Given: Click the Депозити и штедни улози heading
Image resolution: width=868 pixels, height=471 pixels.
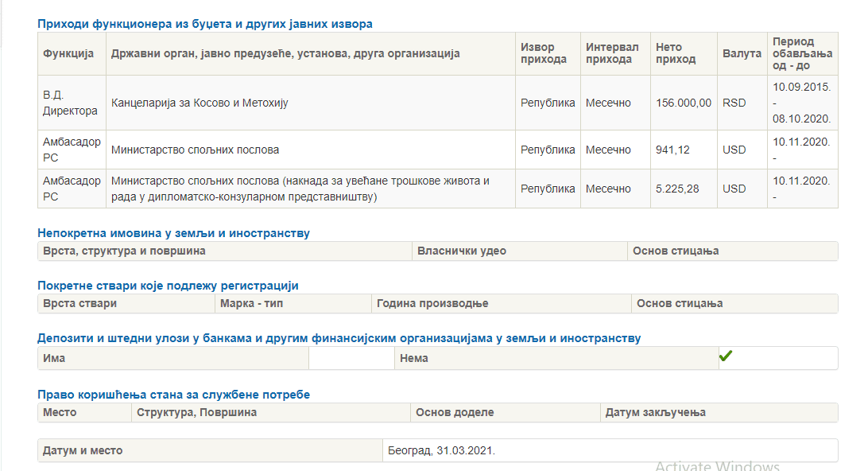Looking at the screenshot, I should coord(339,339).
